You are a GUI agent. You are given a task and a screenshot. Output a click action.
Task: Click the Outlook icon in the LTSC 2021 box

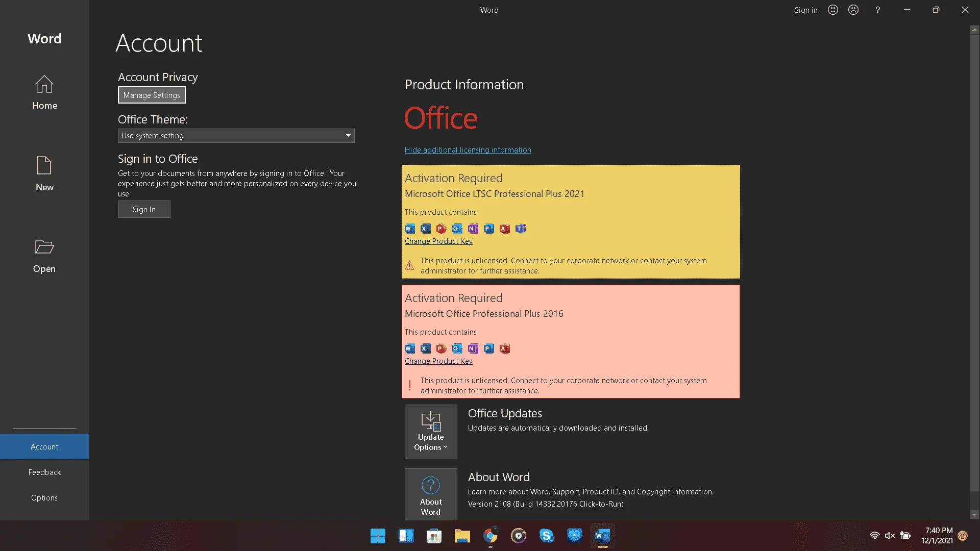tap(457, 229)
